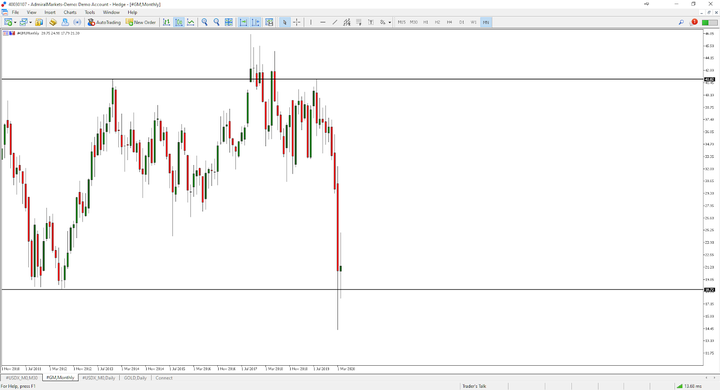Screen dimensions: 720x390
Task: Switch chart to candlesticks
Action: tap(179, 22)
